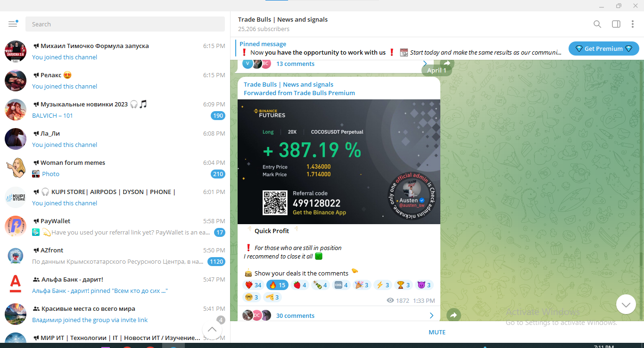Image resolution: width=644 pixels, height=348 pixels.
Task: Click the Get Premium button
Action: 603,49
